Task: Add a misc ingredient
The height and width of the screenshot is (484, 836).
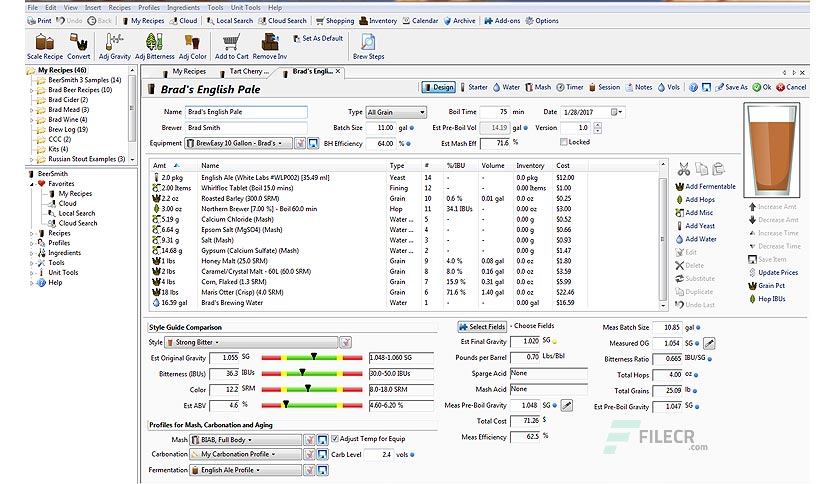Action: click(694, 213)
